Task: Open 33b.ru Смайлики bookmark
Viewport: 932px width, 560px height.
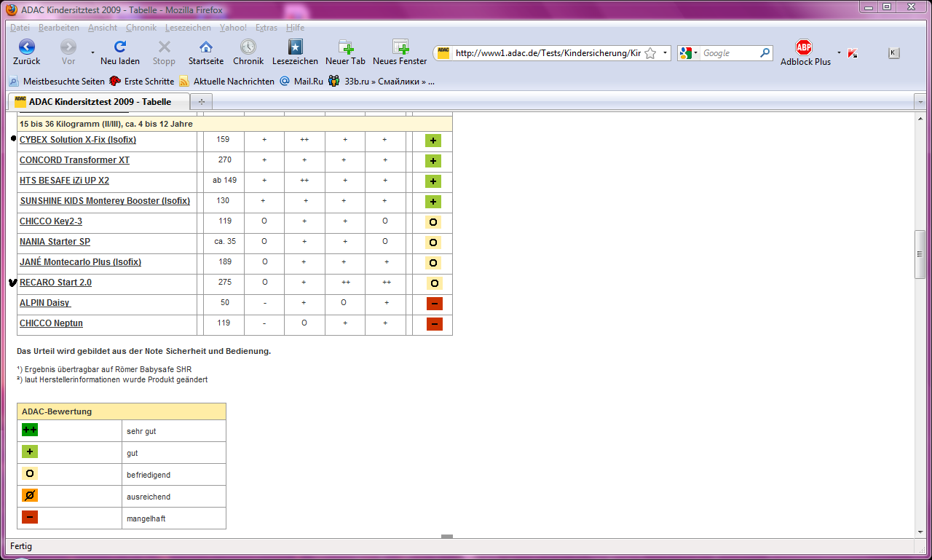Action: tap(382, 82)
